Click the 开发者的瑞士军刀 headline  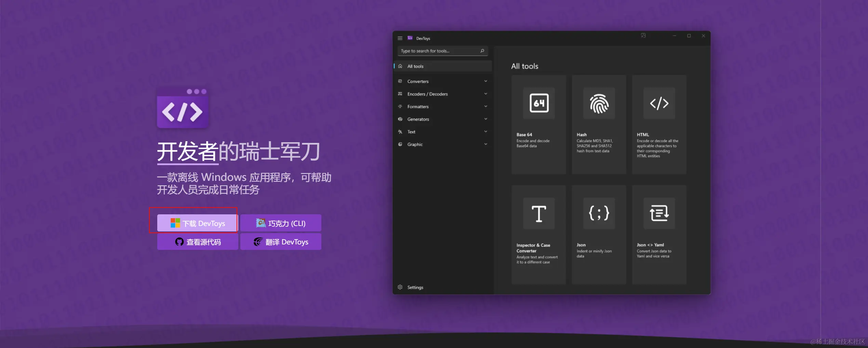tap(238, 151)
